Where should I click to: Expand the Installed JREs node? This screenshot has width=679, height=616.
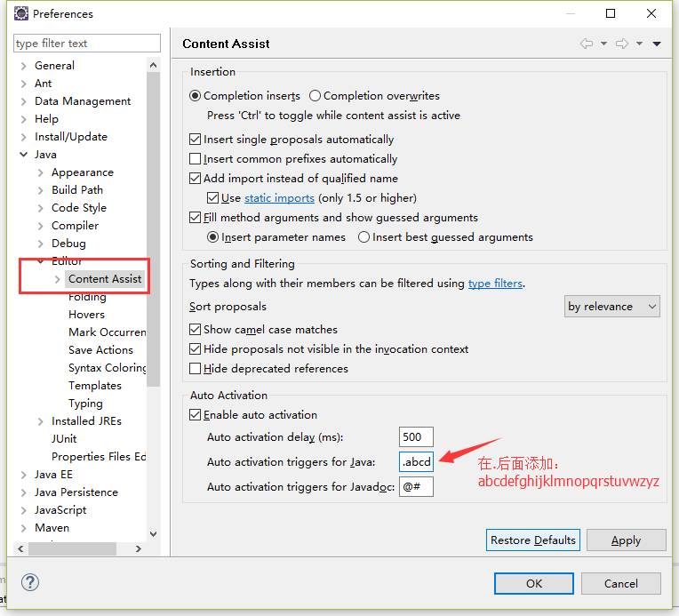coord(41,421)
